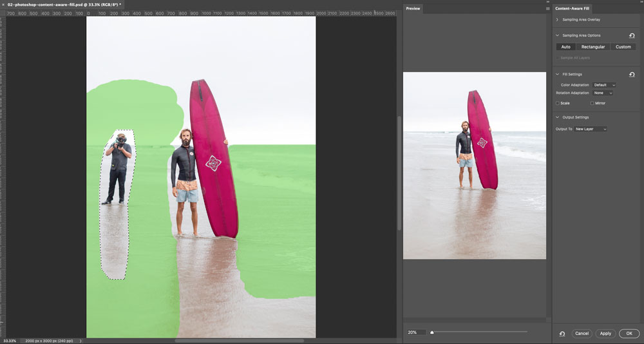Enable the Mirror checkbox

(592, 103)
